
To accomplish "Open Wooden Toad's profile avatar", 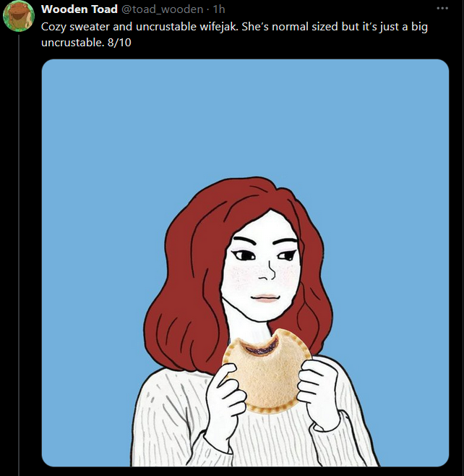I will [x=19, y=17].
